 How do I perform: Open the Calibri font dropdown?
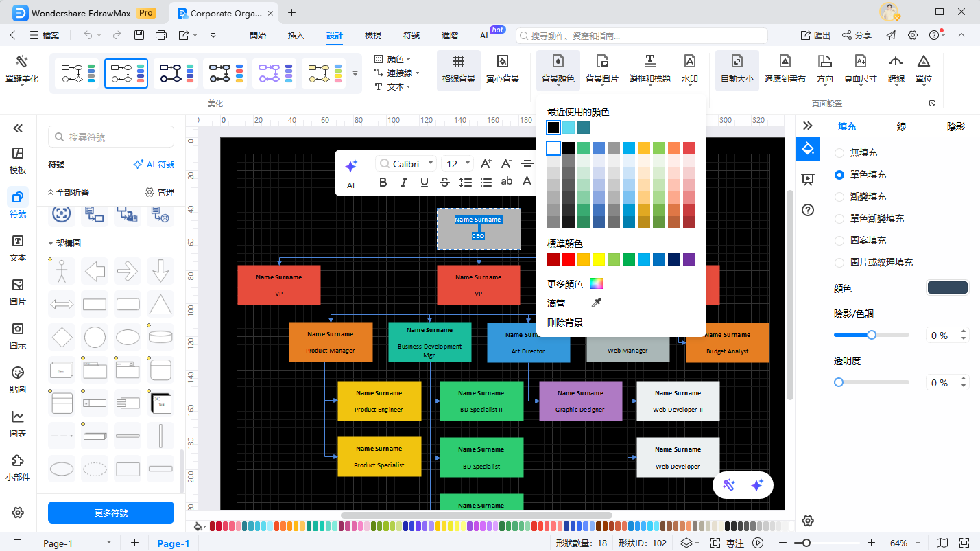(x=406, y=163)
